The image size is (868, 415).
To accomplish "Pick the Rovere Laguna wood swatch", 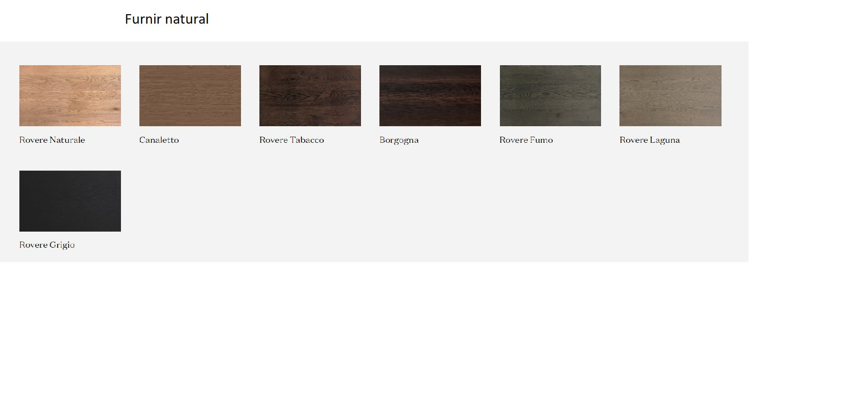I will (x=670, y=95).
